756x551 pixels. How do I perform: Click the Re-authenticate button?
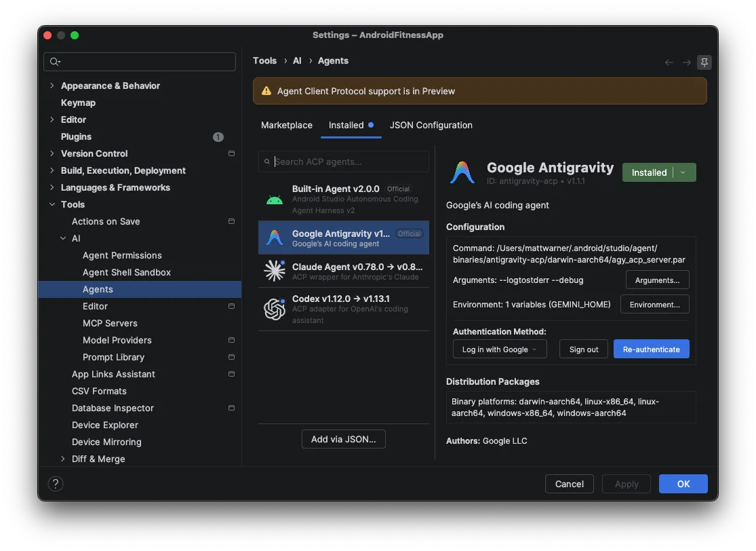click(x=651, y=349)
